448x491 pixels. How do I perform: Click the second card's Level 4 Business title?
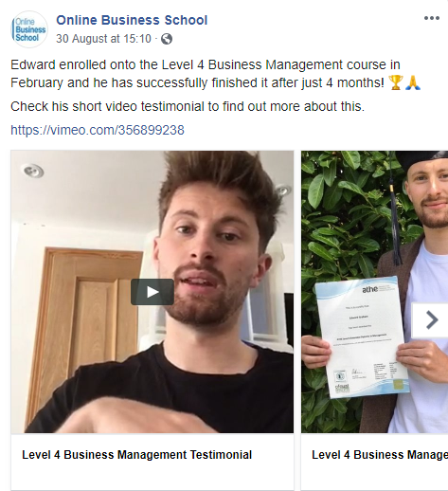(x=380, y=455)
